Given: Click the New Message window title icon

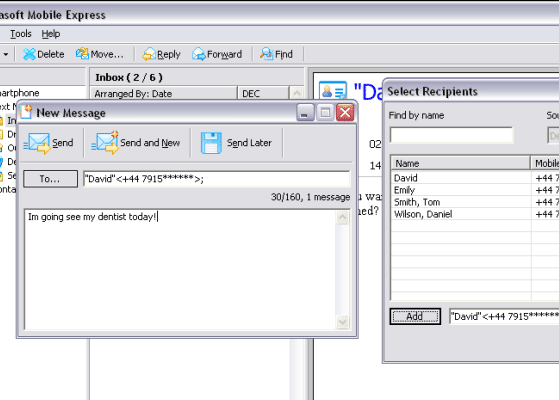Looking at the screenshot, I should [26, 112].
